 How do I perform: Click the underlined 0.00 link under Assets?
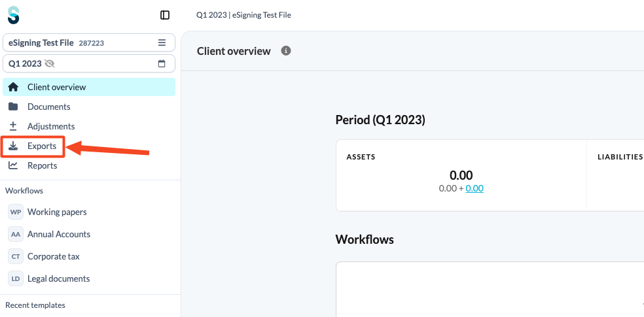tap(474, 188)
